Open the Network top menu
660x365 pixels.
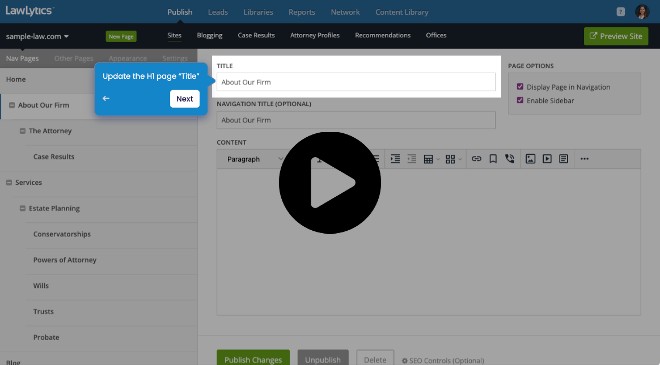(345, 12)
